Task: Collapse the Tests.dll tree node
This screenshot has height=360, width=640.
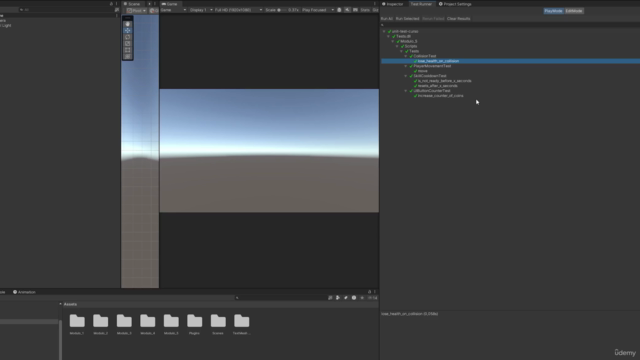Action: [388, 36]
